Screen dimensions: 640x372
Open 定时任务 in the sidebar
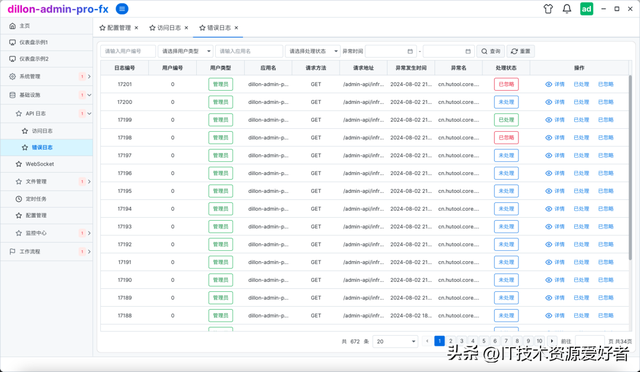tap(47, 199)
